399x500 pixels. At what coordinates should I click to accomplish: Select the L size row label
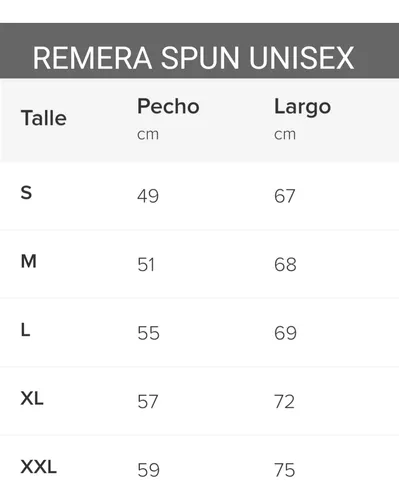[x=25, y=330]
